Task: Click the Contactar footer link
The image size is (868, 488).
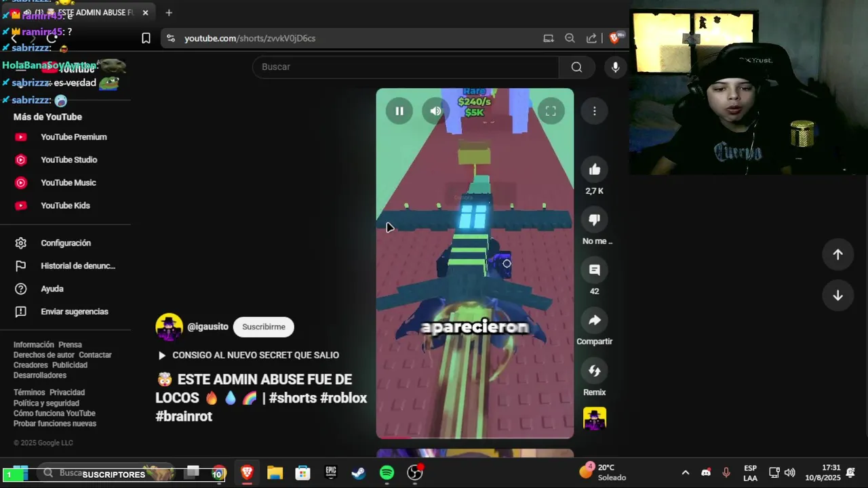Action: tap(95, 354)
